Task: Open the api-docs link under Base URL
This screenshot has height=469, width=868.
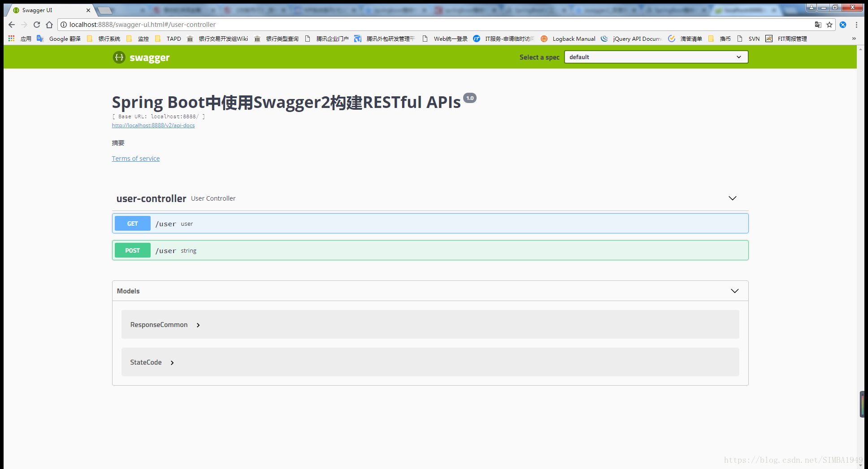Action: pyautogui.click(x=153, y=125)
